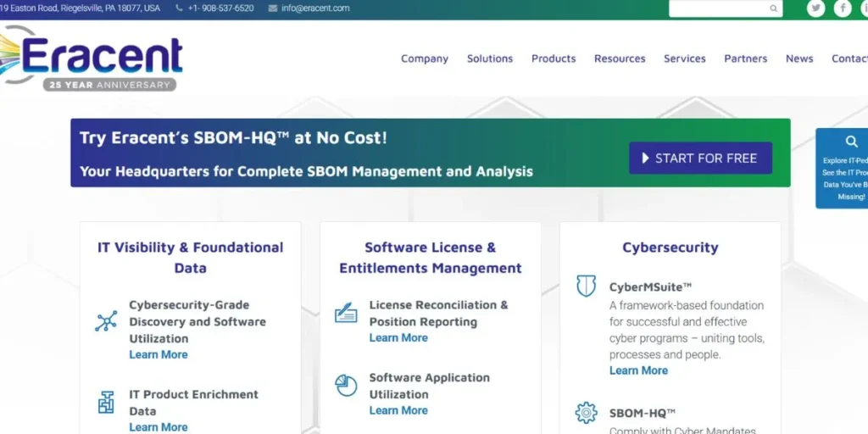Screen dimensions: 868x434
Task: Click the START FOR FREE button
Action: (700, 159)
